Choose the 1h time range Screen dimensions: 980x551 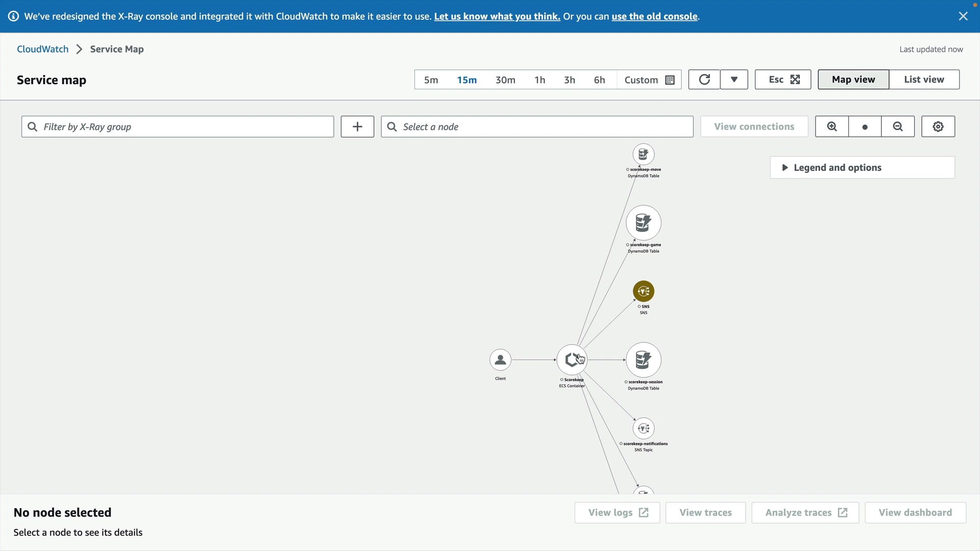click(540, 80)
